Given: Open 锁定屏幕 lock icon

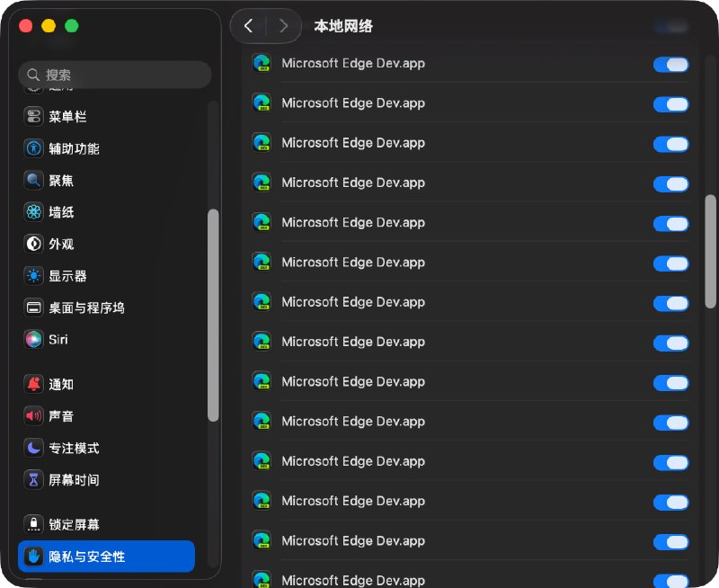Looking at the screenshot, I should click(33, 524).
